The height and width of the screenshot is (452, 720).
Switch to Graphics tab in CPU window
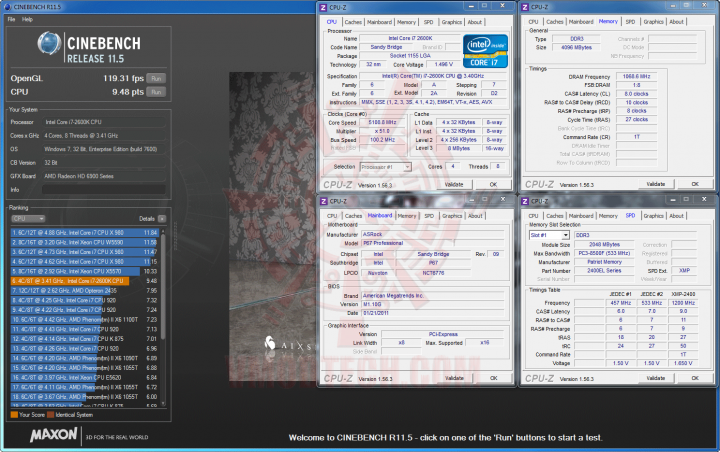pos(451,22)
